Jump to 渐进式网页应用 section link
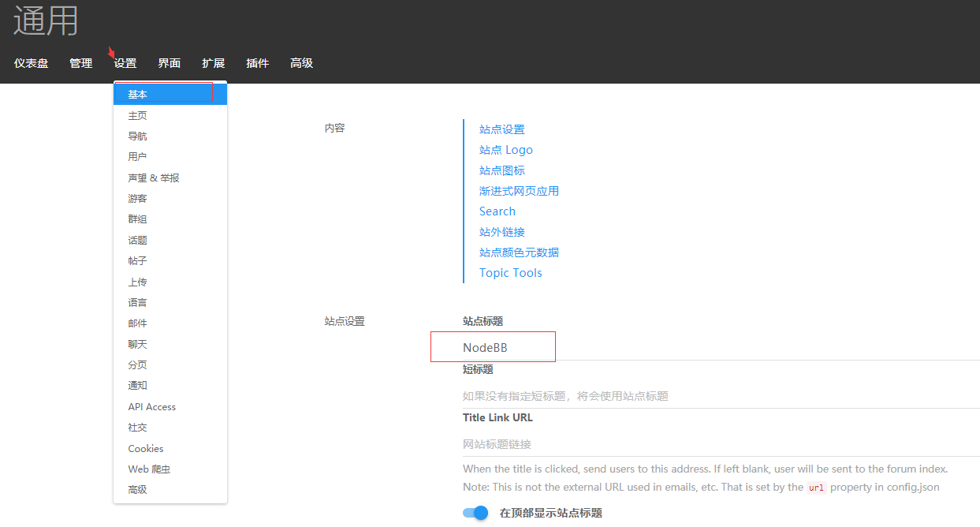Image resolution: width=980 pixels, height=527 pixels. pyautogui.click(x=519, y=191)
